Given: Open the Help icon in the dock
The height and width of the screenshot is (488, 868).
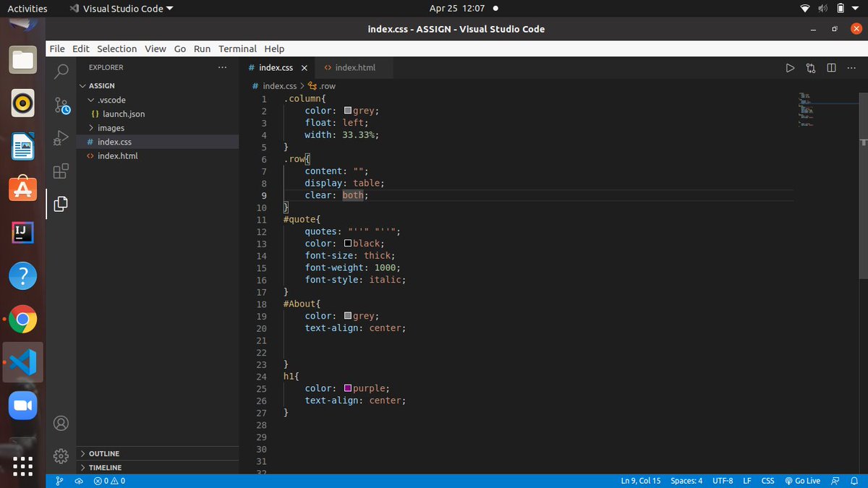Looking at the screenshot, I should tap(23, 275).
